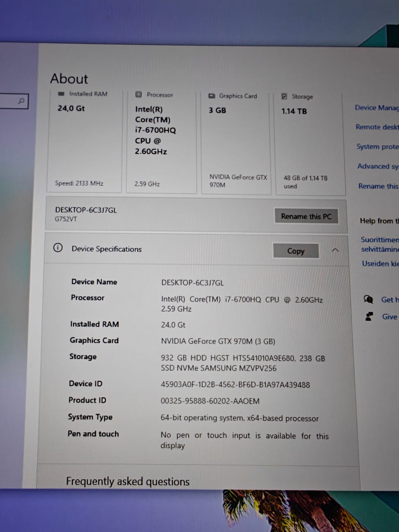Viewport: 399px width, 532px height.
Task: Select the 64-bit operating system text
Action: (239, 418)
